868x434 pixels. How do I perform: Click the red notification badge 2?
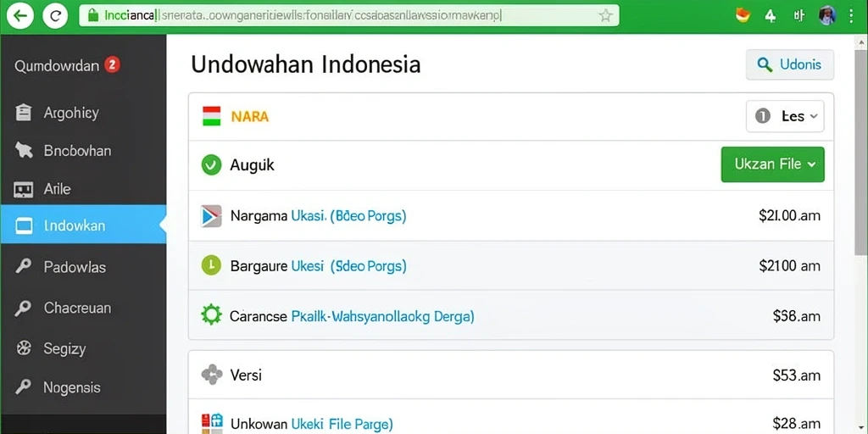coord(112,65)
